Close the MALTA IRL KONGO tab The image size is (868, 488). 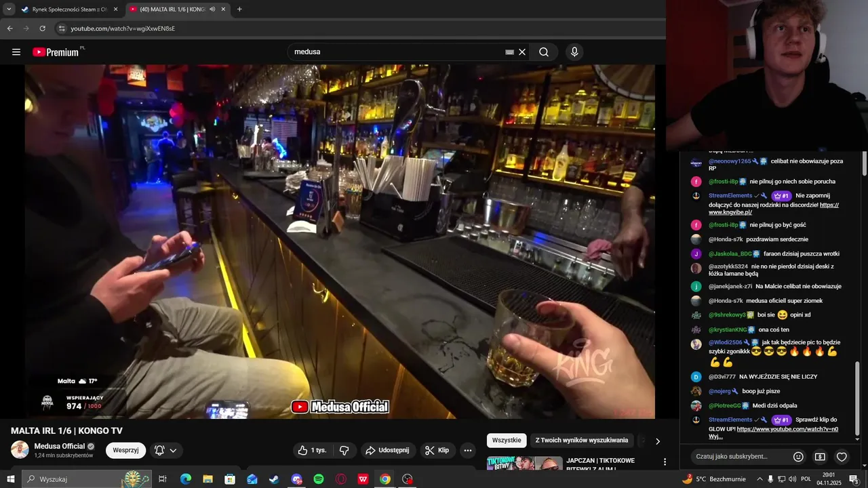[223, 9]
